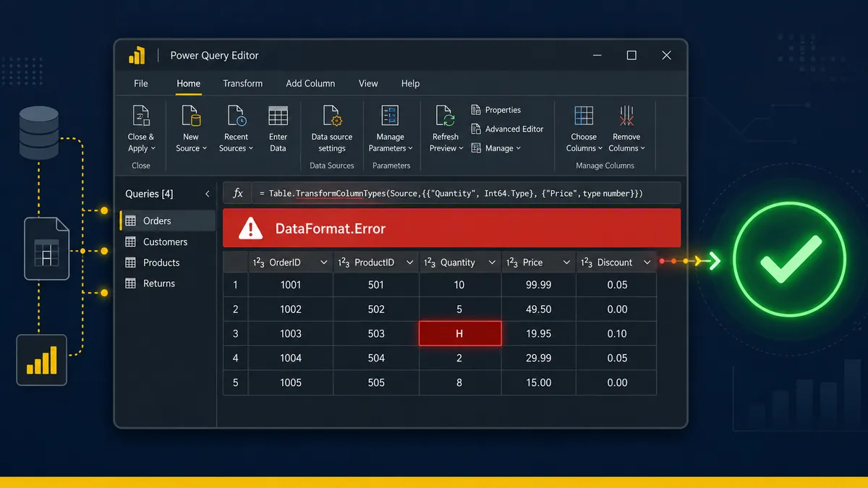Open the Discount column filter dropdown
Screen dimensions: 868x488
[x=647, y=262]
